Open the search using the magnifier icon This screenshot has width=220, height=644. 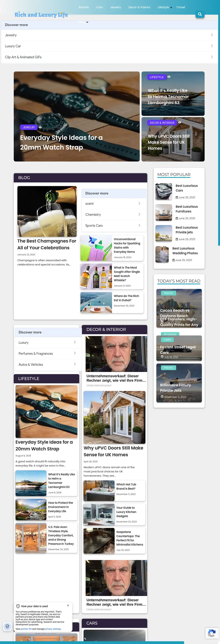[x=200, y=14]
